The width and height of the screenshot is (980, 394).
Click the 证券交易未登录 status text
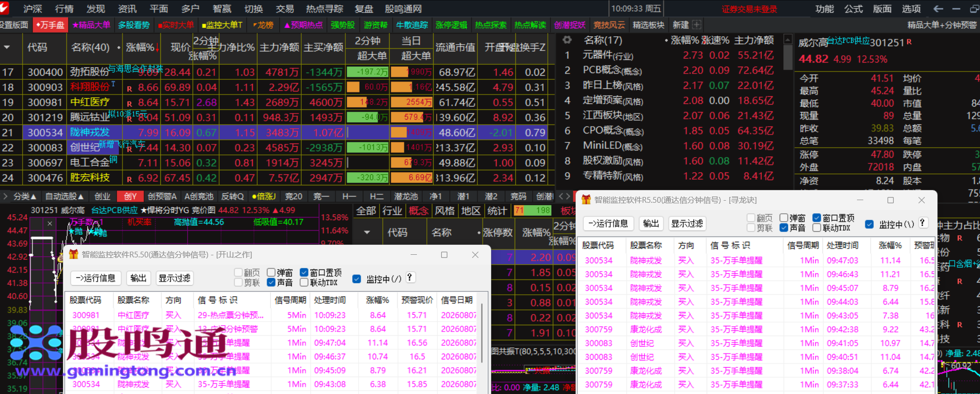click(749, 9)
